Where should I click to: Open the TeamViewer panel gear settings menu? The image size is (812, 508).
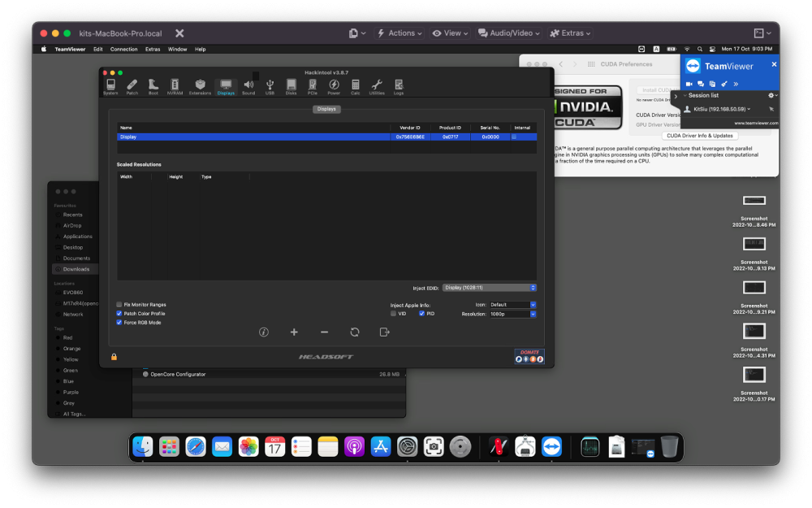click(x=772, y=95)
